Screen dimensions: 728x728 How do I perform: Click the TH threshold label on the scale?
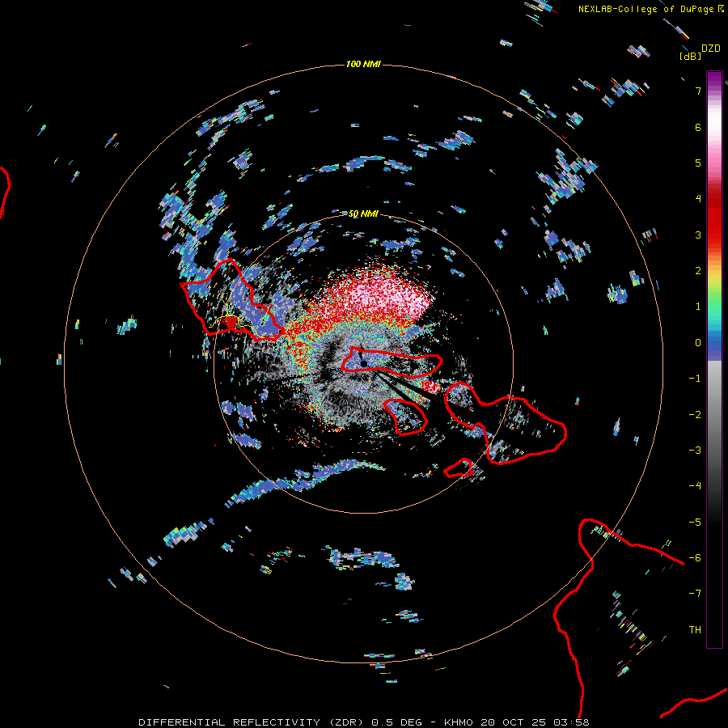point(695,630)
